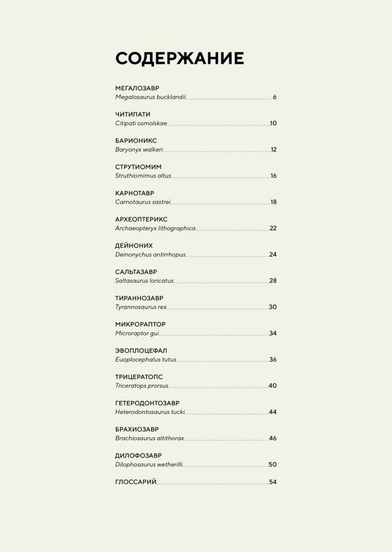Click the Latin name Carnotaurus sastrei
Screen dimensions: 392x552
point(143,202)
